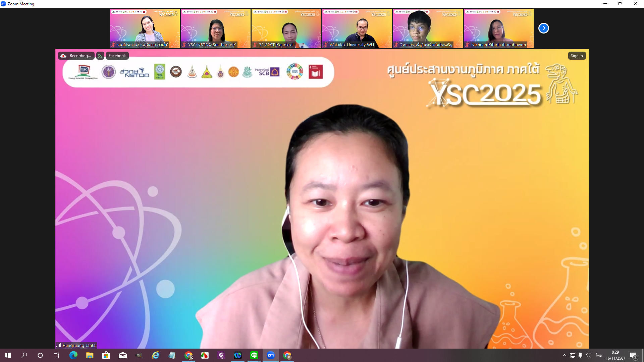Screen dimensions: 644x362
Task: Open the Windows notification center
Action: (633, 355)
